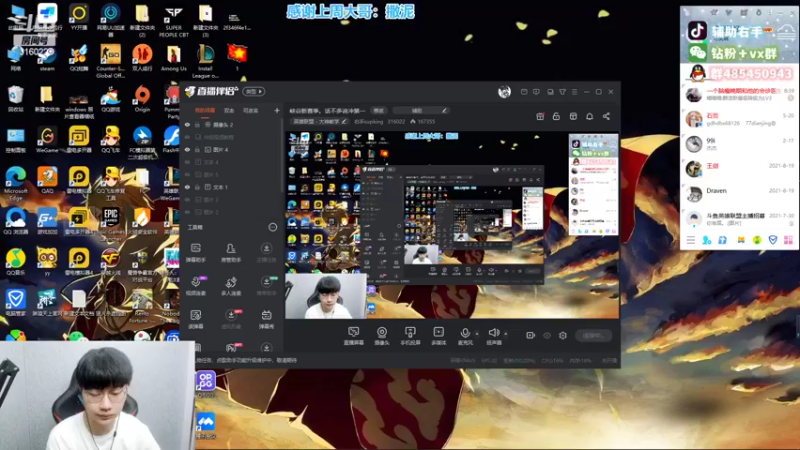Image resolution: width=800 pixels, height=450 pixels.
Task: Click the store icon beside the bell
Action: point(573,116)
